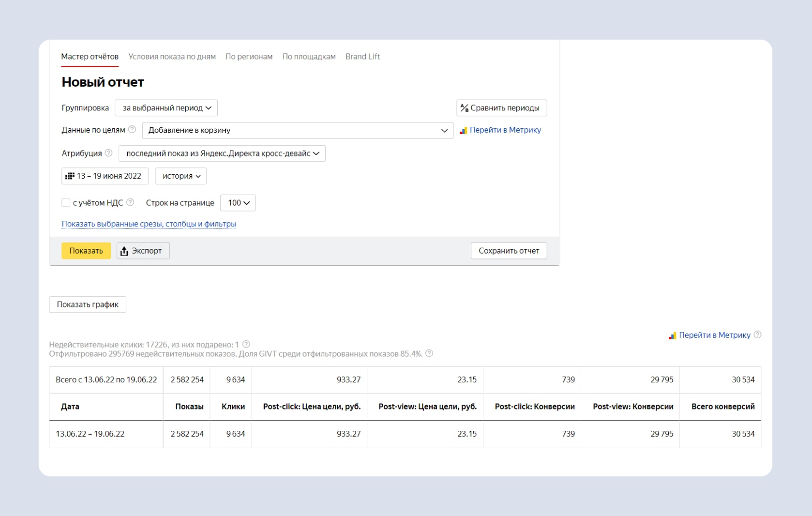
Task: Open the Группировка period dropdown
Action: (x=166, y=108)
